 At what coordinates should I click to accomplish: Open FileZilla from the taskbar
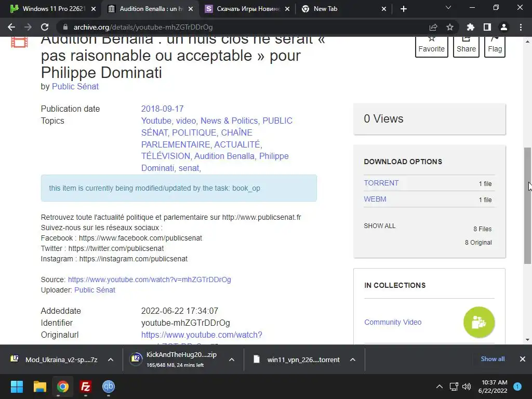(86, 387)
